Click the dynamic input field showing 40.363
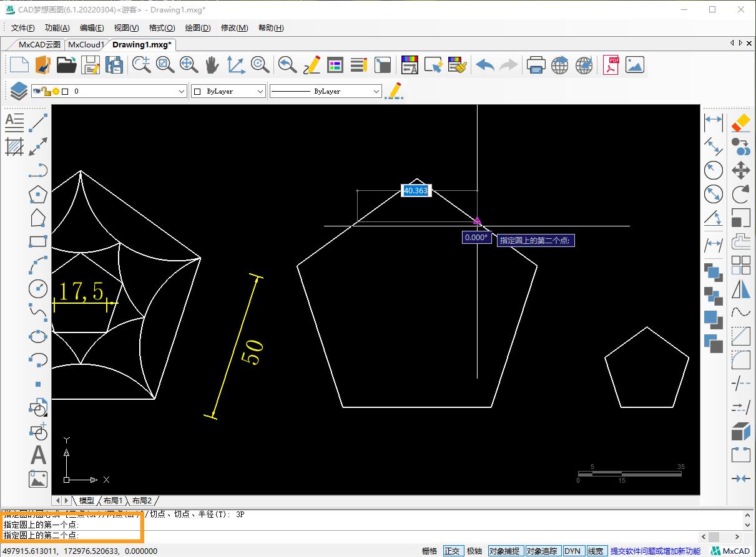The height and width of the screenshot is (557, 756). (x=416, y=191)
